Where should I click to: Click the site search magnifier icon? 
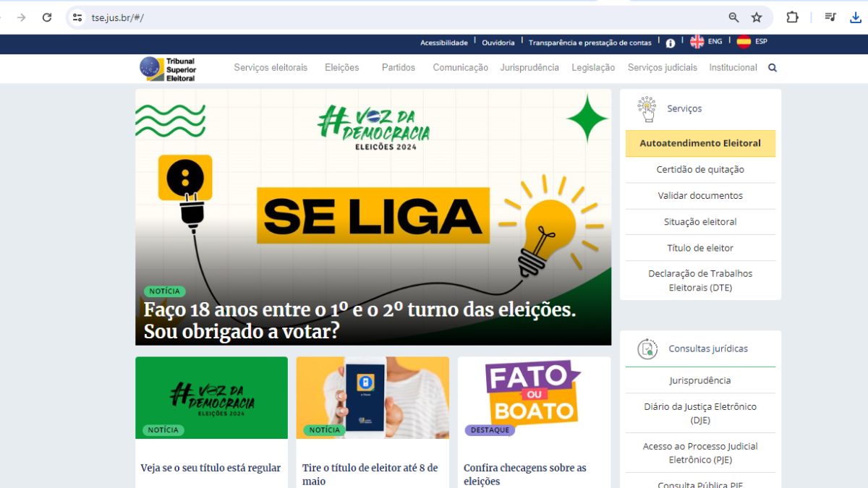tap(772, 68)
